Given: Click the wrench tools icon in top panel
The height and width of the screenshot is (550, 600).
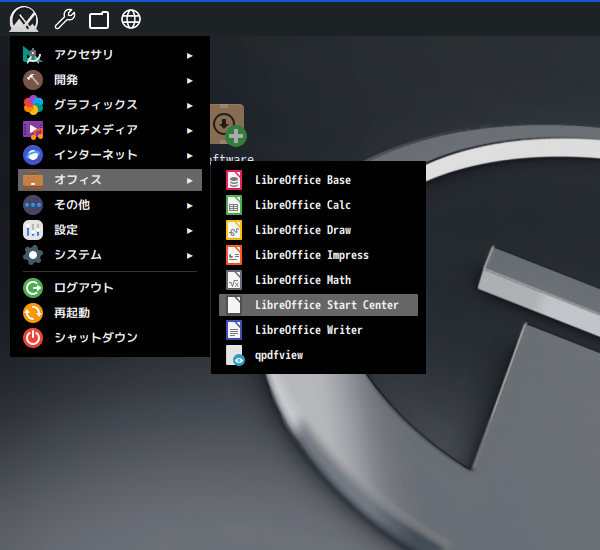Looking at the screenshot, I should coord(64,19).
